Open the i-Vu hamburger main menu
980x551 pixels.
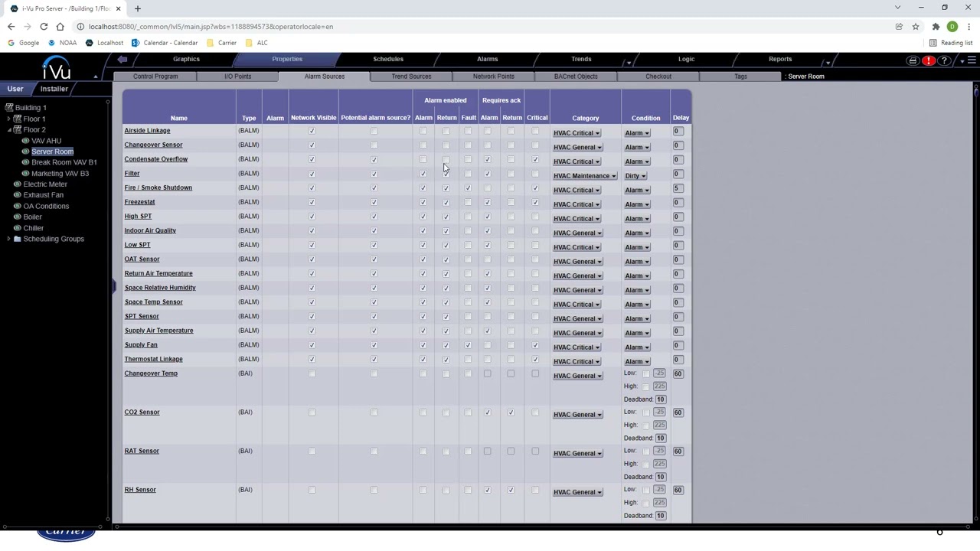(x=971, y=60)
